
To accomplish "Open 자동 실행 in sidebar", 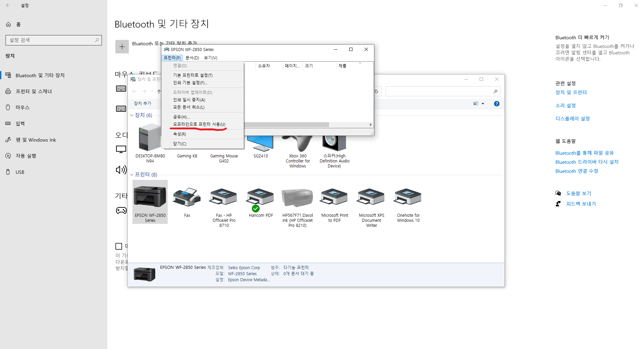I will coord(54,156).
